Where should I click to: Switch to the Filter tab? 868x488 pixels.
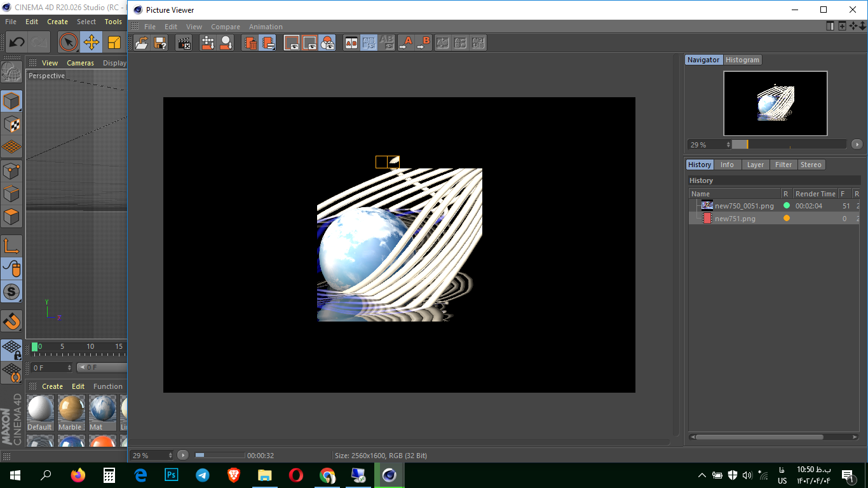point(783,165)
